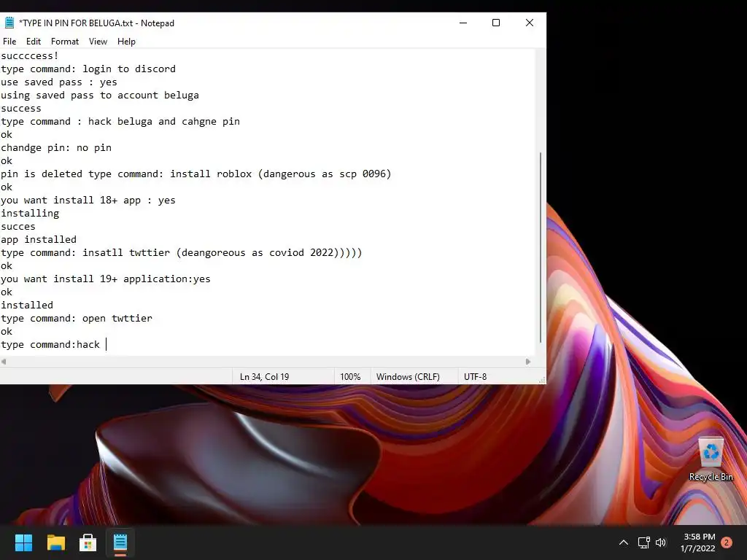The width and height of the screenshot is (747, 560).
Task: Select the Recycle Bin desktop icon
Action: click(711, 459)
